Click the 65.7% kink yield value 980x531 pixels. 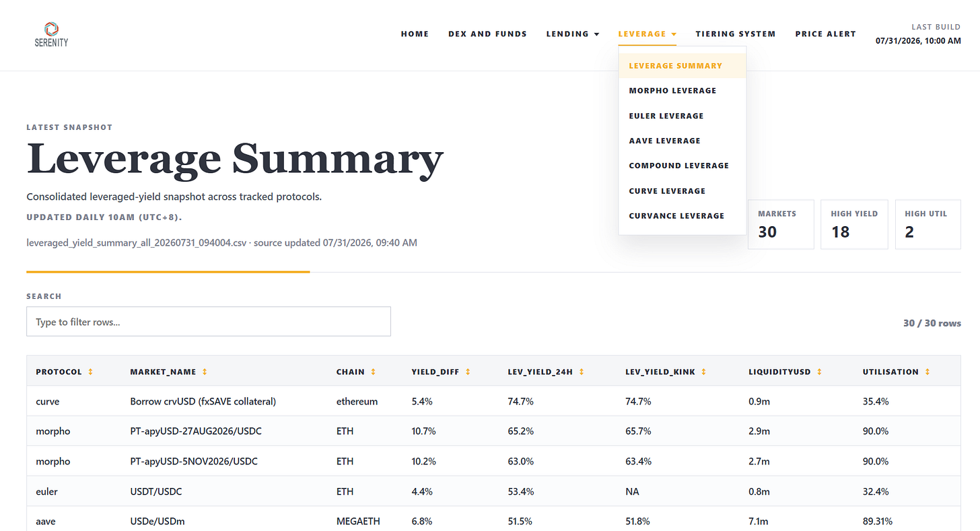point(638,431)
